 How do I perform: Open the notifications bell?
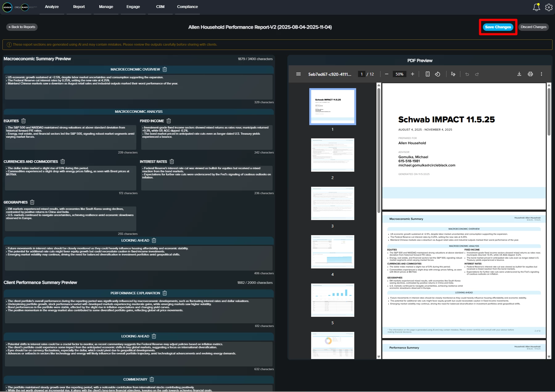[536, 7]
